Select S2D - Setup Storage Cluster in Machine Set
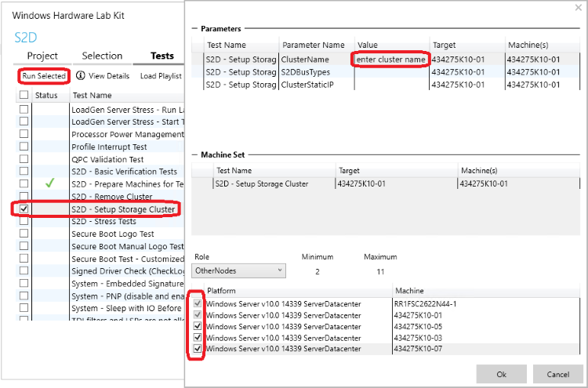 (x=262, y=183)
